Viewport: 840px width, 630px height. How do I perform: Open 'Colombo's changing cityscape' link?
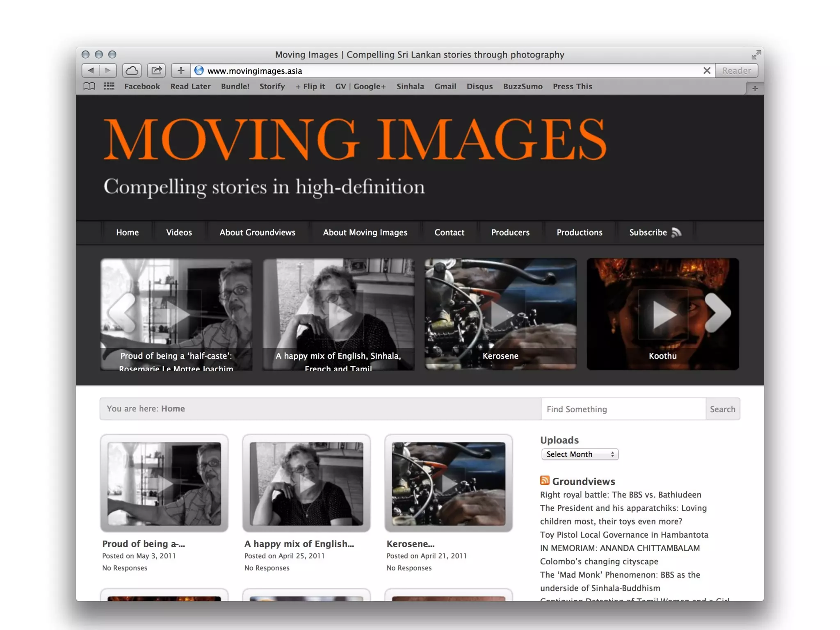pyautogui.click(x=599, y=562)
